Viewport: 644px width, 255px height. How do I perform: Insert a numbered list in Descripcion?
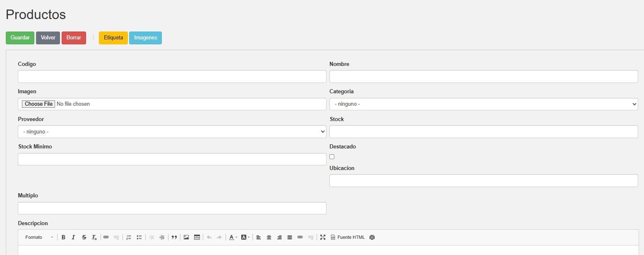pyautogui.click(x=129, y=237)
